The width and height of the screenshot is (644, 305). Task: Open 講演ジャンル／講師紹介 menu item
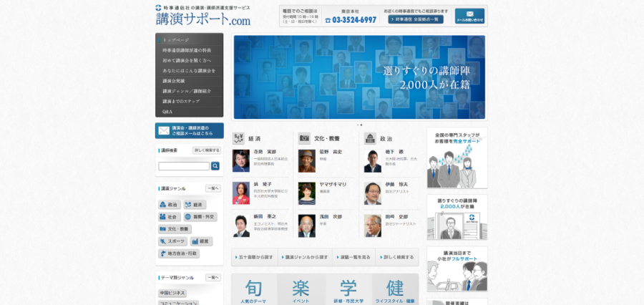click(190, 91)
